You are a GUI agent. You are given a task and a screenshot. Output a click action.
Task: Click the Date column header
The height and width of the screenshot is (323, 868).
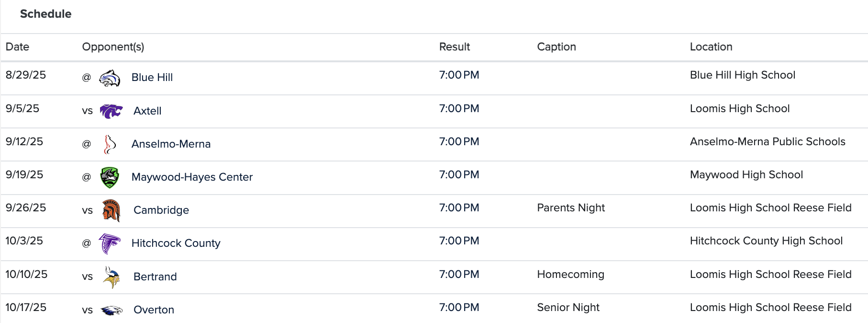click(17, 47)
